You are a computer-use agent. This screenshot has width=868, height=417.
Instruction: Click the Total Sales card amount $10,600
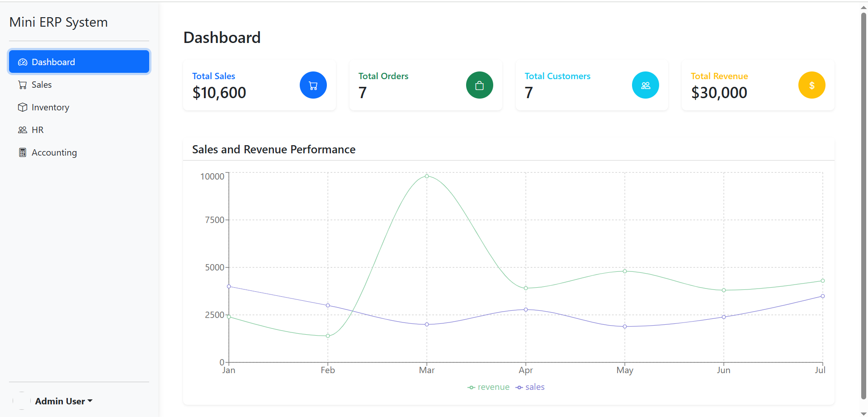pyautogui.click(x=219, y=93)
